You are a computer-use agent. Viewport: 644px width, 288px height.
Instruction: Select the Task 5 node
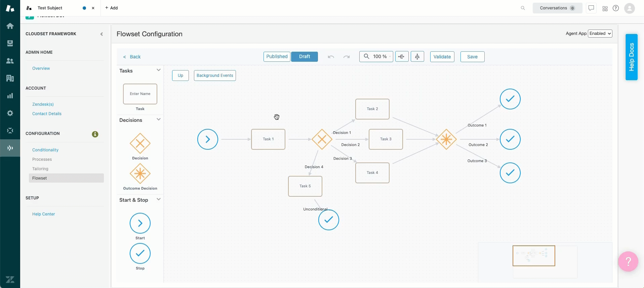(305, 186)
